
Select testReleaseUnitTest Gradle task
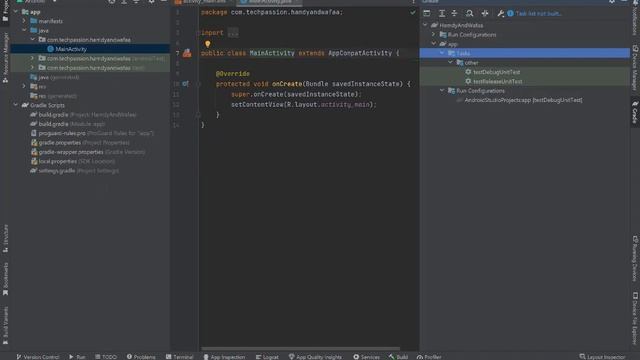498,81
